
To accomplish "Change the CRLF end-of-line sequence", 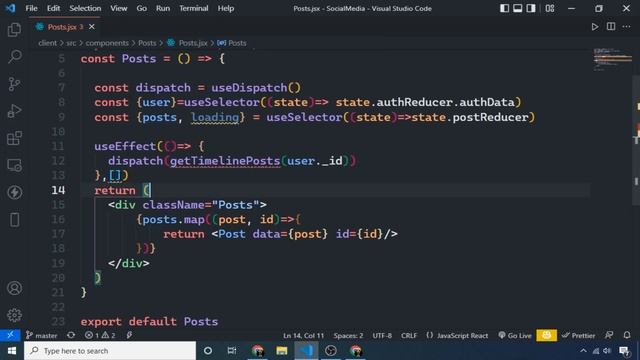I will pos(409,336).
